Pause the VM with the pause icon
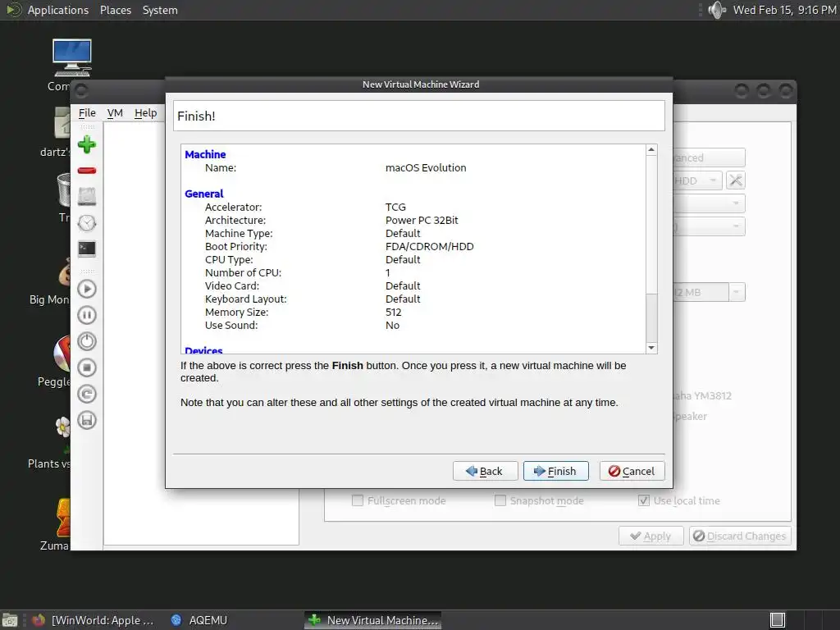Viewport: 840px width, 630px height. click(87, 315)
